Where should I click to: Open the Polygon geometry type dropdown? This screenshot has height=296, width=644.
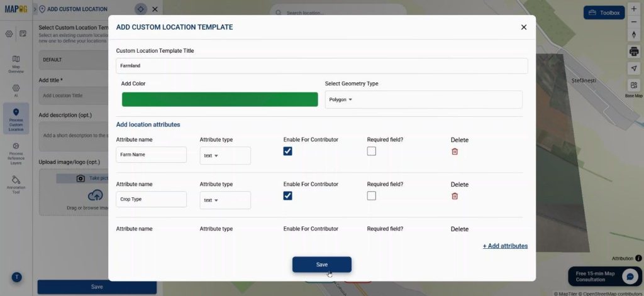click(x=423, y=99)
